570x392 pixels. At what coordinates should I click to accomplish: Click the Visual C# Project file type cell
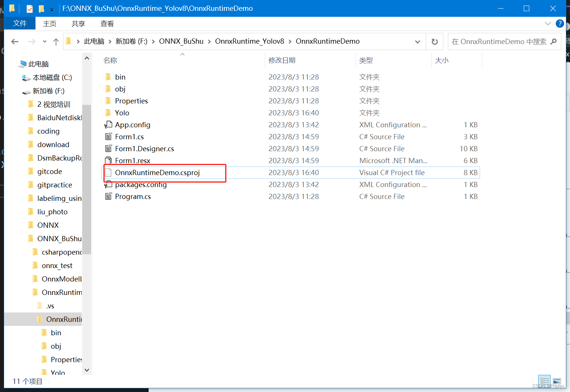tap(392, 172)
